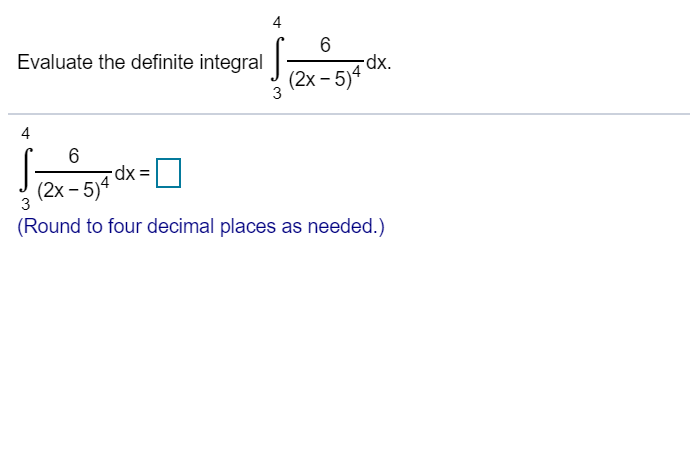This screenshot has width=690, height=460.
Task: Click the empty answer input box
Action: click(x=169, y=175)
